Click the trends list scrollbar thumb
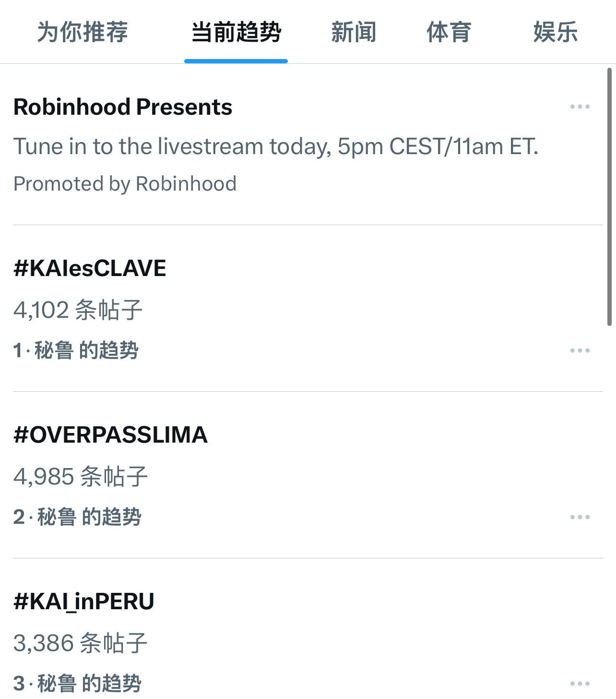Screen dimensions: 616x699 [x=610, y=197]
